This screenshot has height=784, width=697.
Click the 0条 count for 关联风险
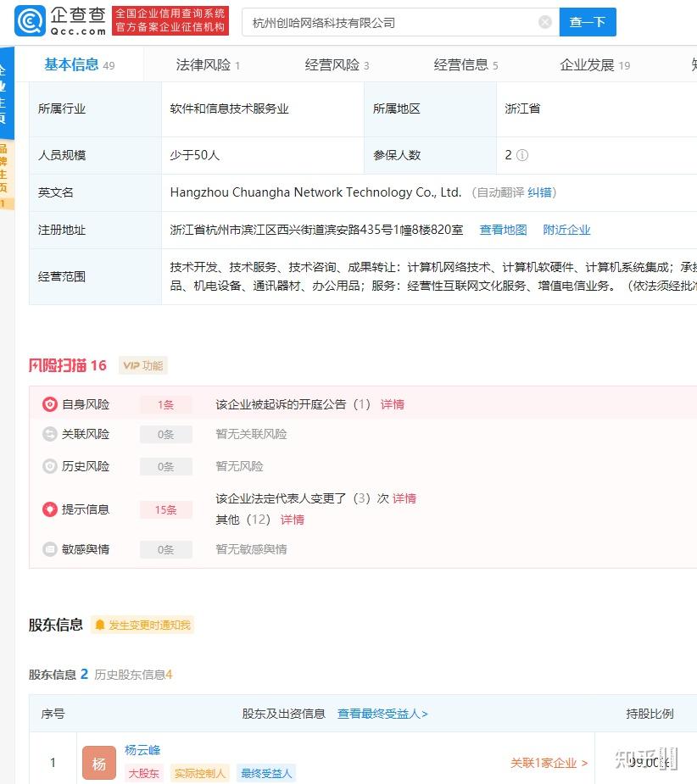coord(165,435)
